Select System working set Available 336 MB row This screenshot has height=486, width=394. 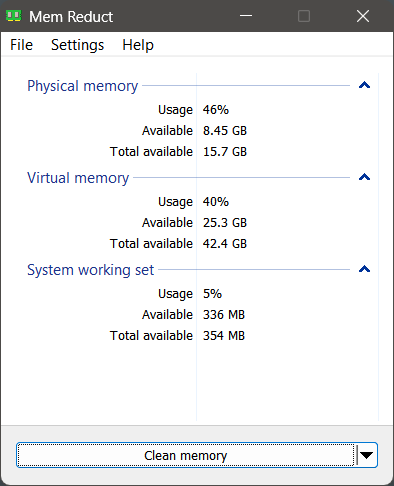click(197, 315)
